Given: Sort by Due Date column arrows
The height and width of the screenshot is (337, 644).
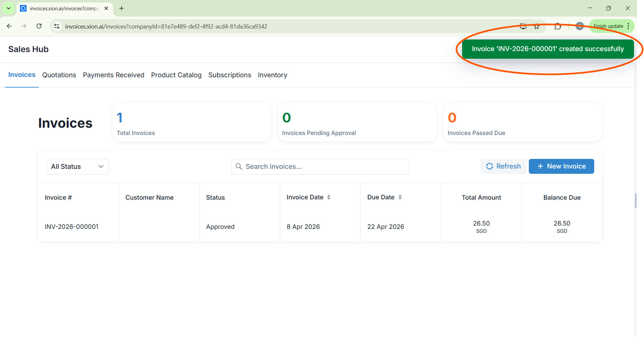Looking at the screenshot, I should point(400,197).
